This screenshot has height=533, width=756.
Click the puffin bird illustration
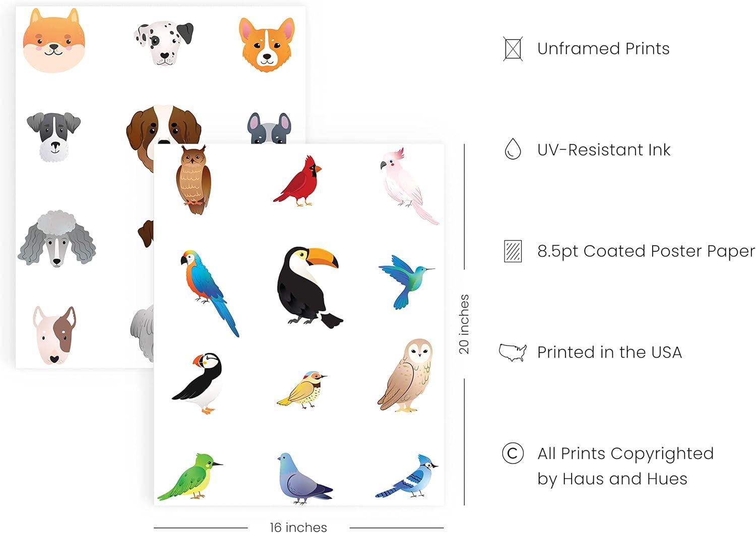(x=199, y=383)
